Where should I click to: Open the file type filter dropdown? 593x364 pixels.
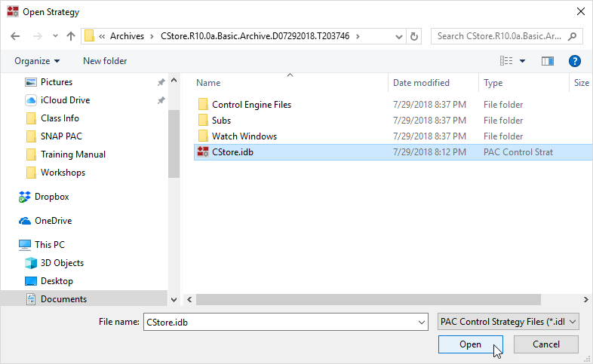509,322
